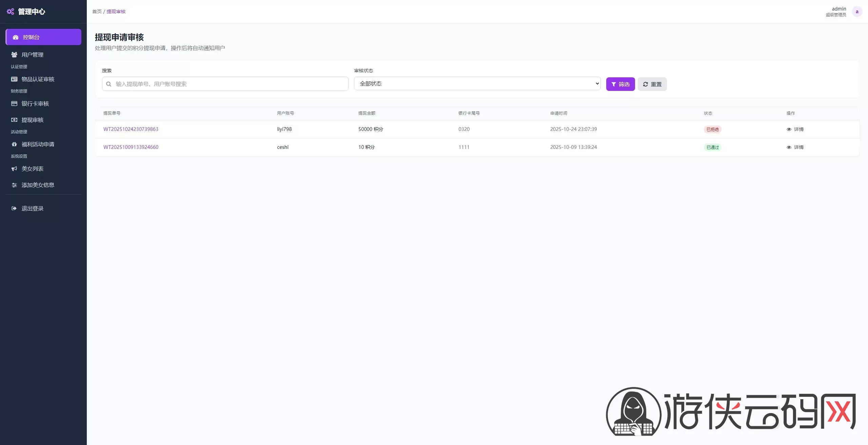The image size is (868, 445).
Task: Open the 审核状态 dropdown showing 全部状态
Action: pyautogui.click(x=477, y=83)
